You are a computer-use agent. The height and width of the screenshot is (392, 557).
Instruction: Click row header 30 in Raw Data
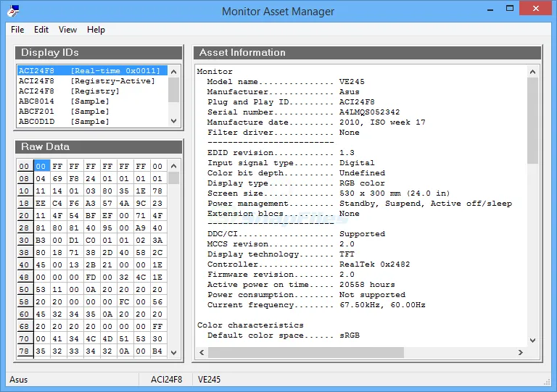tap(24, 240)
